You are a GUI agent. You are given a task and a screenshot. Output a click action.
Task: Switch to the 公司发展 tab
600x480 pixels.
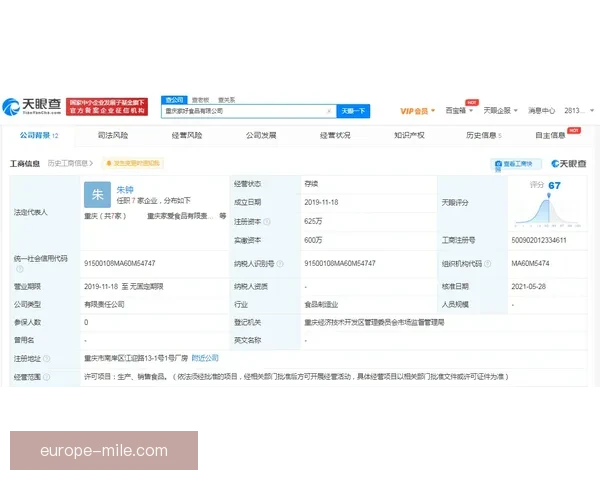(261, 136)
